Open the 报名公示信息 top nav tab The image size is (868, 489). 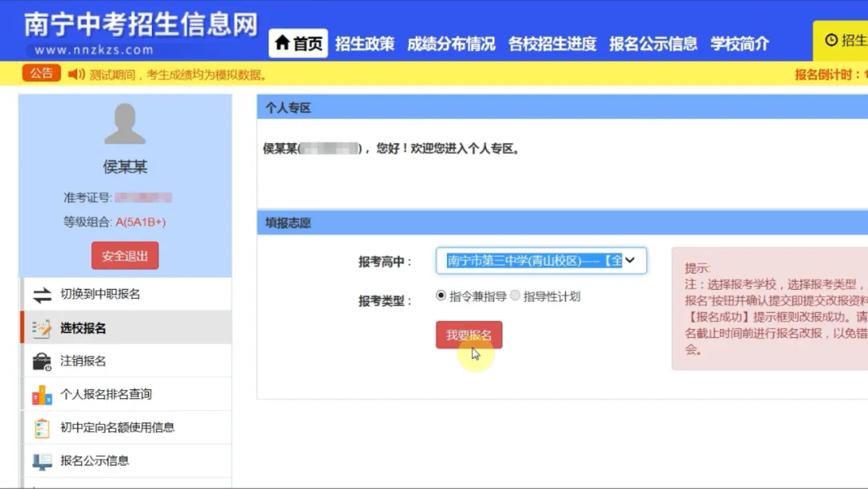(x=653, y=43)
